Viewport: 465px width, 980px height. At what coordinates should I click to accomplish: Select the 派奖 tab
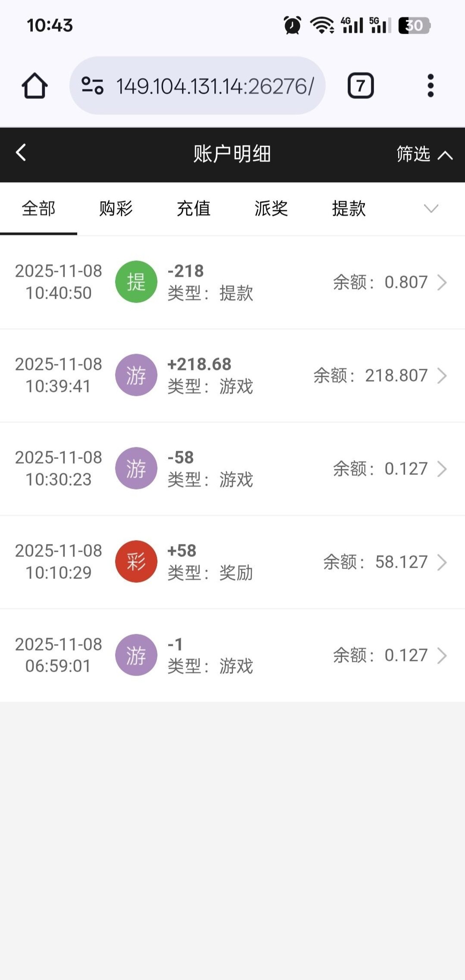coord(271,209)
